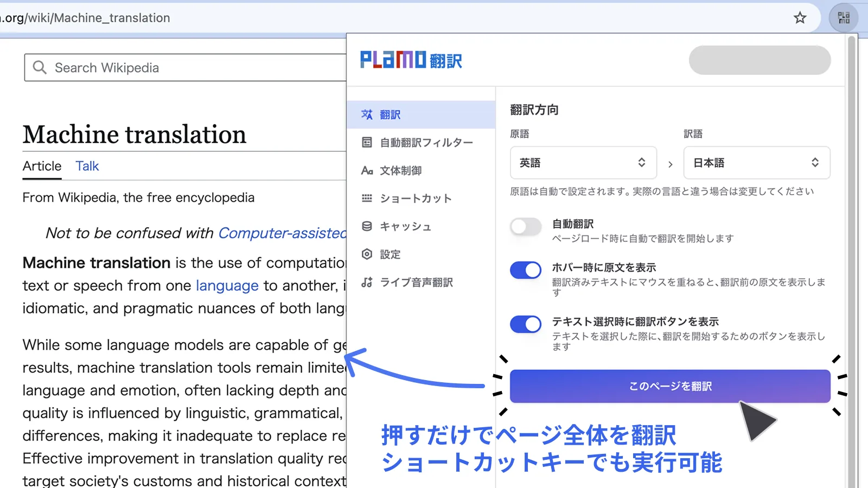Click the gray placeholder button in popup header

(759, 60)
